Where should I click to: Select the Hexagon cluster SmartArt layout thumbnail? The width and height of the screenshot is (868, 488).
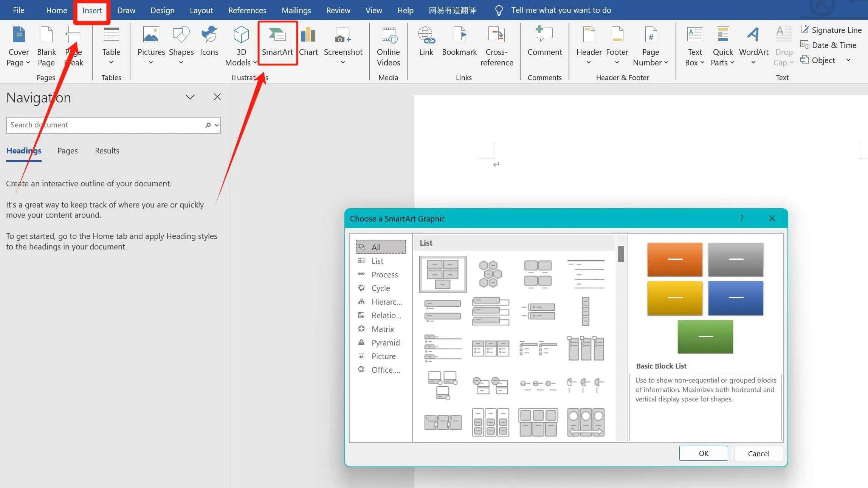(490, 274)
